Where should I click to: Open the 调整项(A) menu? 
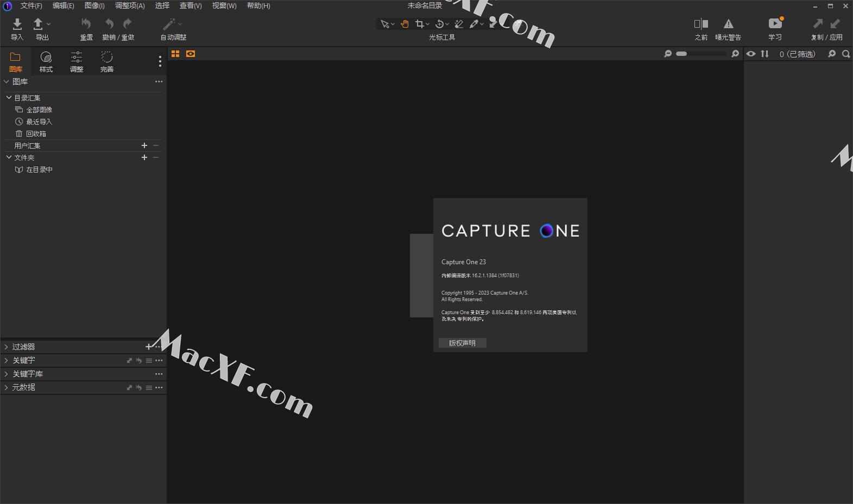point(130,6)
